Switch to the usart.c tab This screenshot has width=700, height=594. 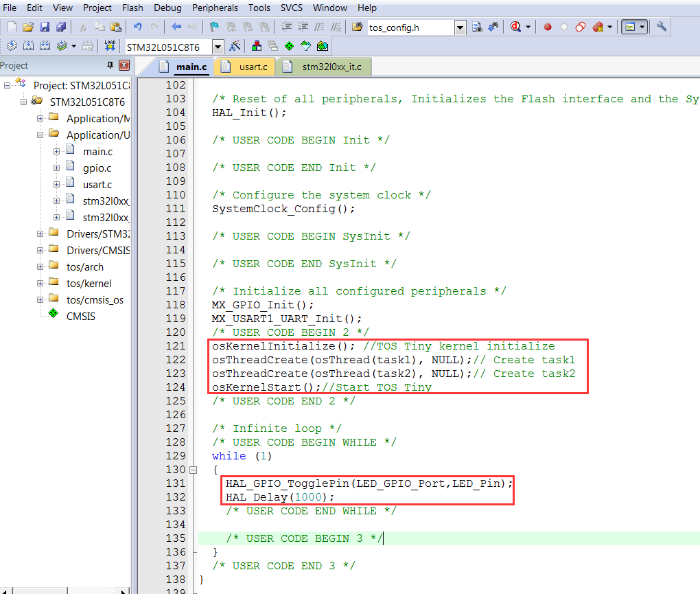coord(244,67)
